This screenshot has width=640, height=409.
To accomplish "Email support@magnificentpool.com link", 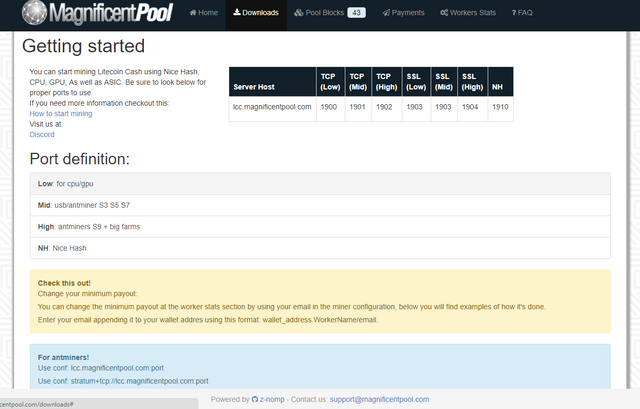I will pos(379,399).
